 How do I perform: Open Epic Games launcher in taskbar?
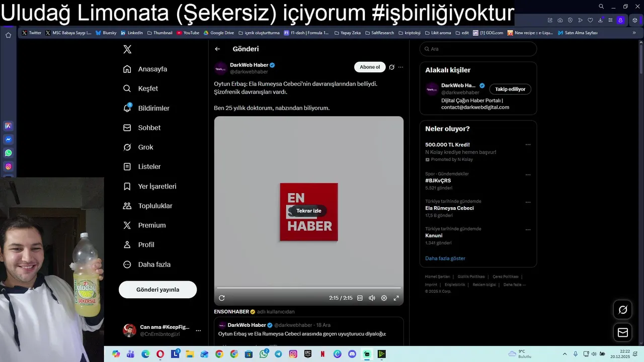coord(308,354)
